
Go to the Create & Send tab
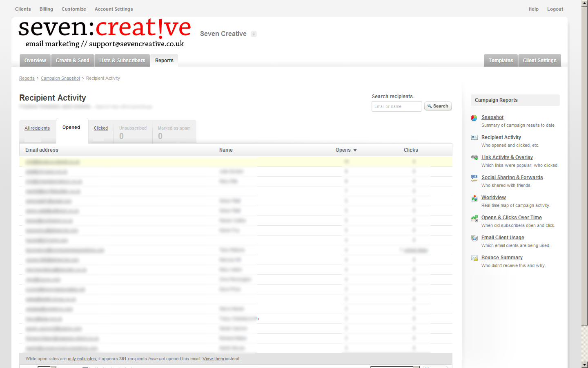click(72, 61)
